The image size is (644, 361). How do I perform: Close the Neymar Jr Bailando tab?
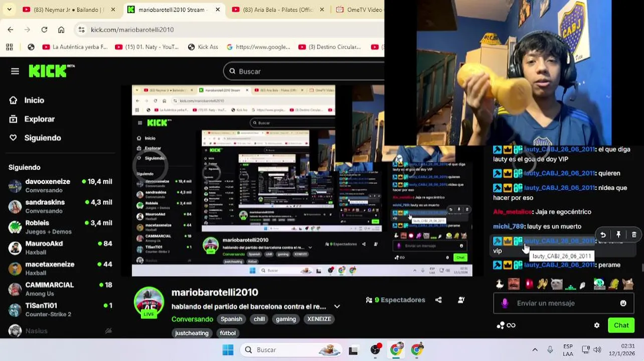coord(113,10)
